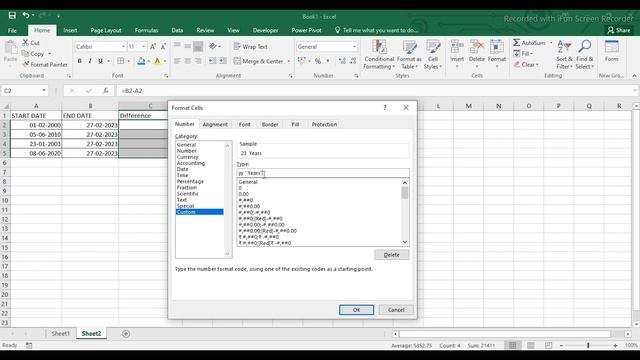The width and height of the screenshot is (640, 360).
Task: Open Find & Select
Action: pos(584,54)
